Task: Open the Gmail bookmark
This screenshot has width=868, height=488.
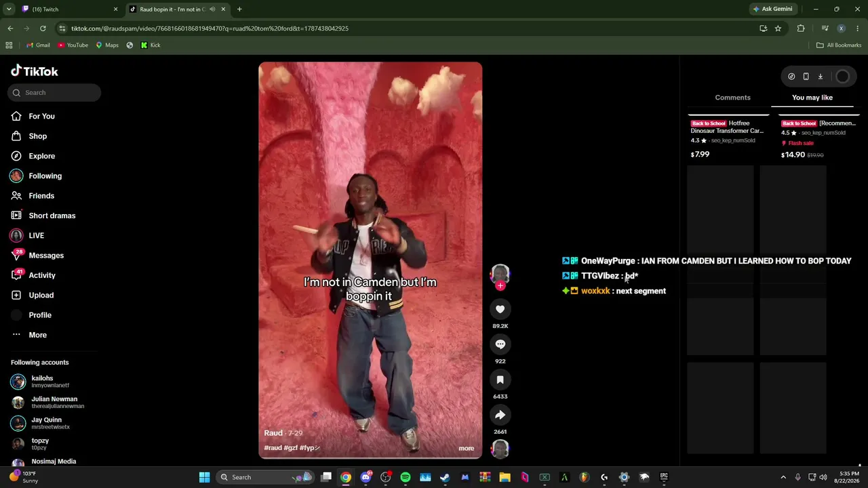Action: click(38, 45)
